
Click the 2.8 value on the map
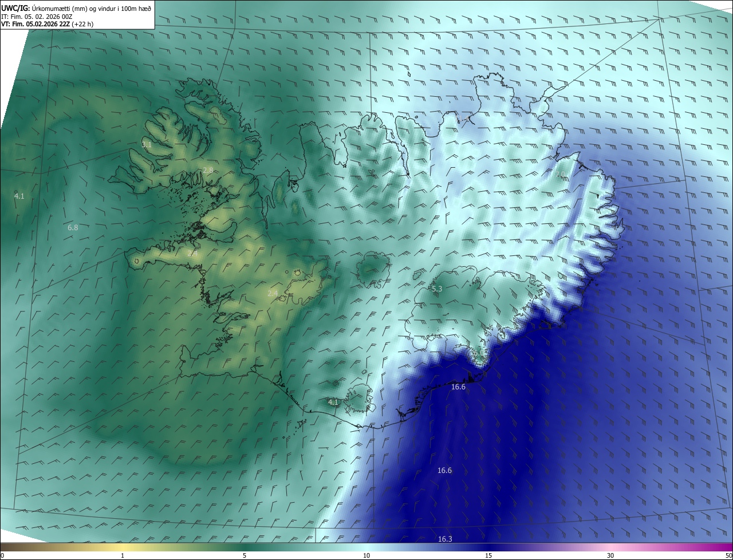tap(208, 170)
